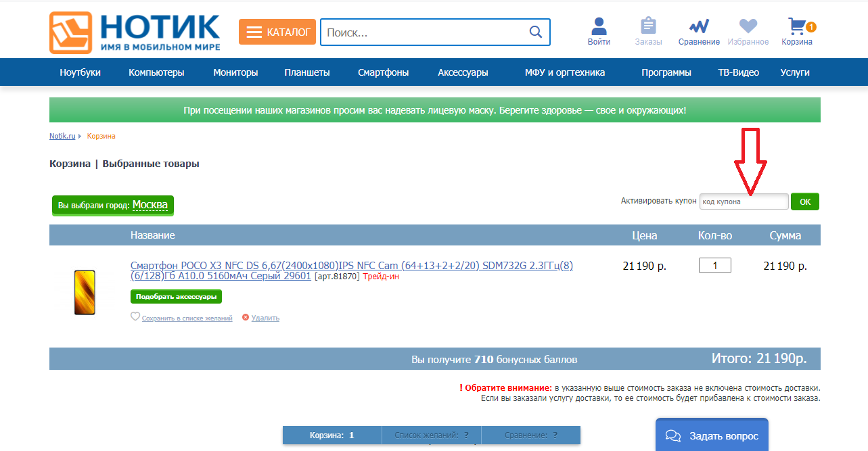Click the POCO X3 phone thumbnail

coord(85,292)
